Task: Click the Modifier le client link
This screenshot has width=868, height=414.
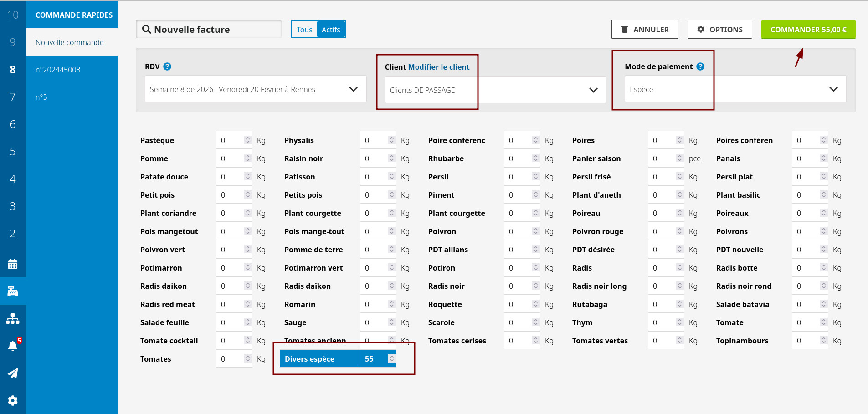Action: [x=438, y=67]
